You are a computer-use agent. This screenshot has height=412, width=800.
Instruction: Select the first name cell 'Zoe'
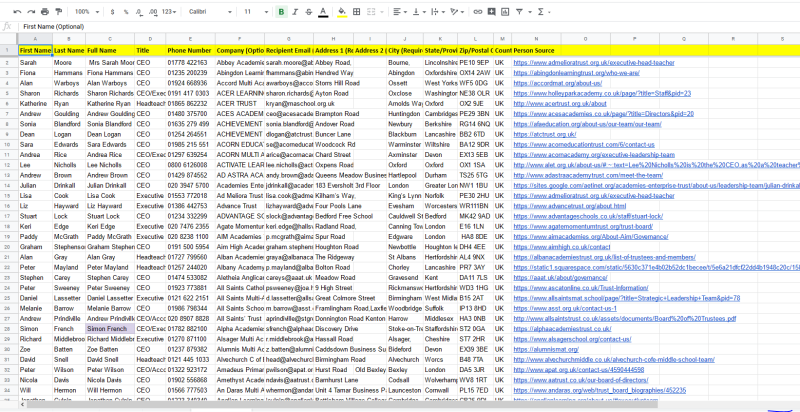(x=35, y=349)
